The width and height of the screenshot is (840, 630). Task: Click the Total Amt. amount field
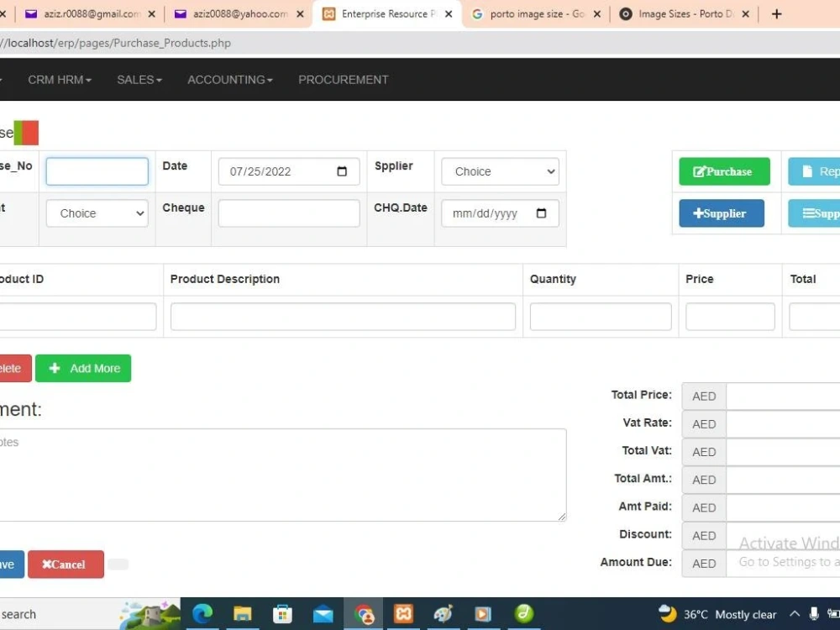783,480
